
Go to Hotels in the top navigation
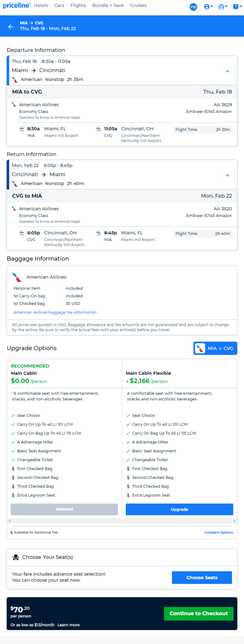(x=41, y=5)
